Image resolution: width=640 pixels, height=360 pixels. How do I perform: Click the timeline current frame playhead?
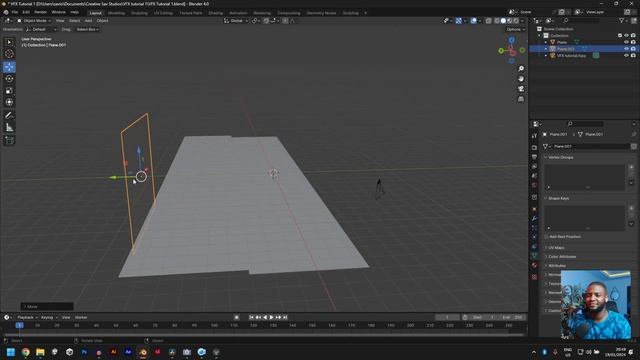19,325
